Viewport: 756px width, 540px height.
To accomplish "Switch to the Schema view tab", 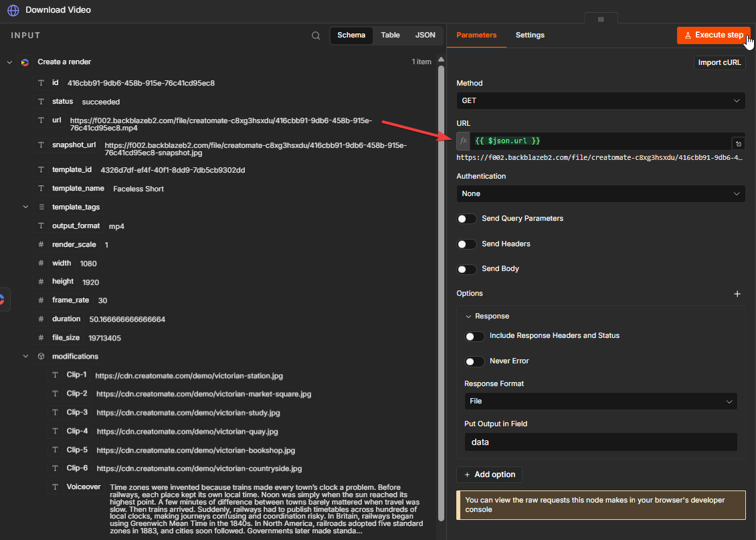I will click(x=351, y=35).
